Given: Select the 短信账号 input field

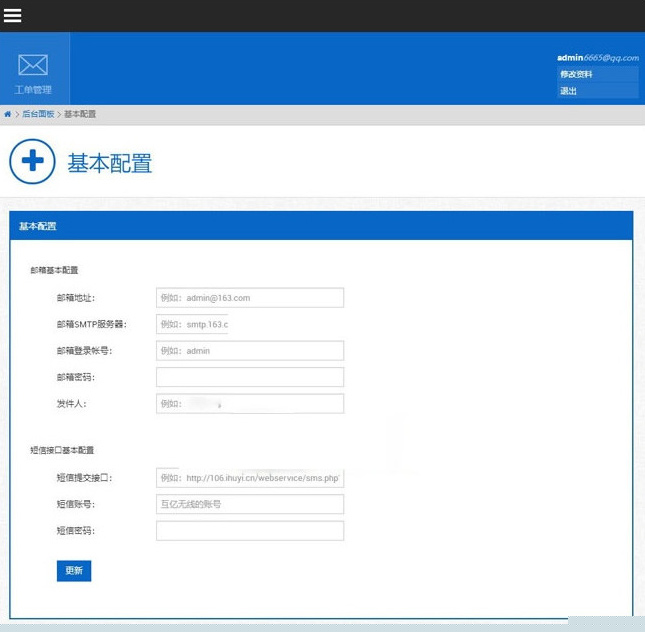Looking at the screenshot, I should [249, 505].
